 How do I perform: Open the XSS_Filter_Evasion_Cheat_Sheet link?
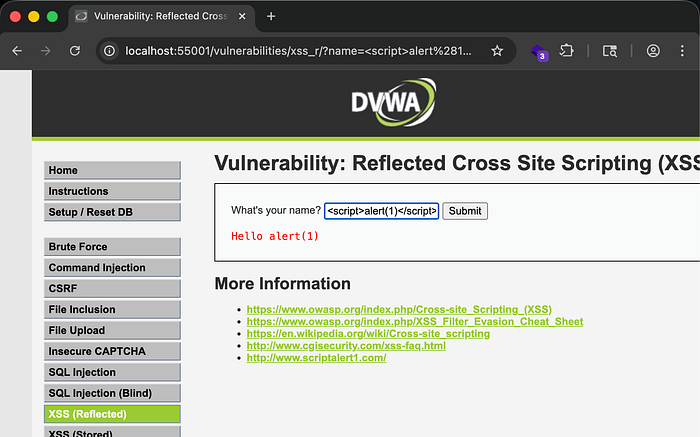pos(415,321)
